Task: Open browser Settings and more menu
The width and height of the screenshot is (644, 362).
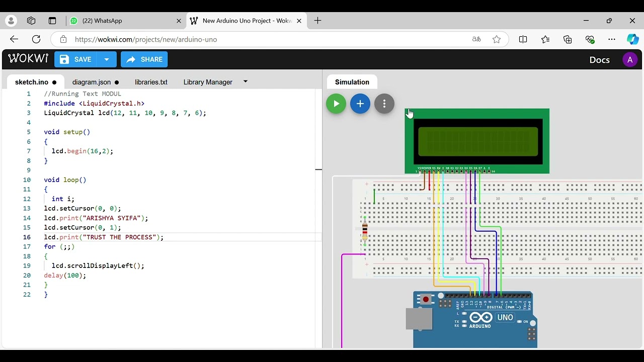Action: tap(612, 39)
